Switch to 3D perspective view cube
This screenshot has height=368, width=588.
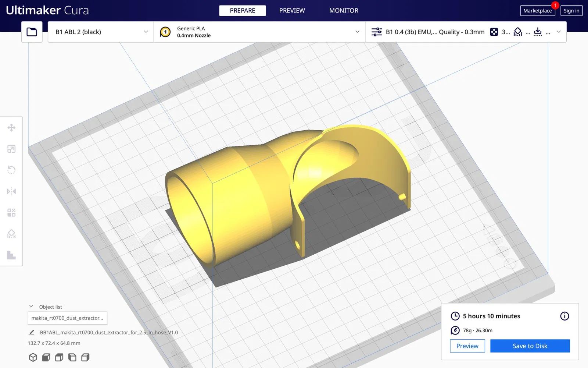pos(33,357)
